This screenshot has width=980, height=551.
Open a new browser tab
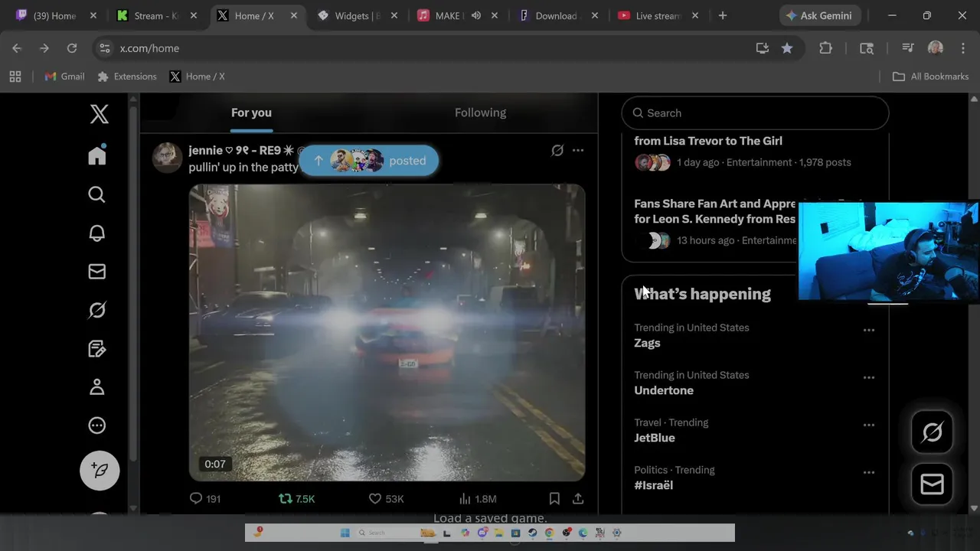pos(722,15)
